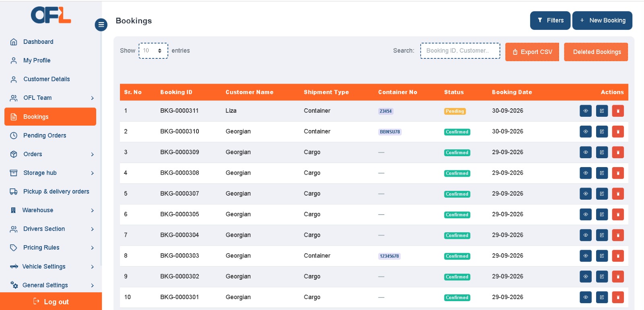Open Pickup & delivery orders

(50, 192)
